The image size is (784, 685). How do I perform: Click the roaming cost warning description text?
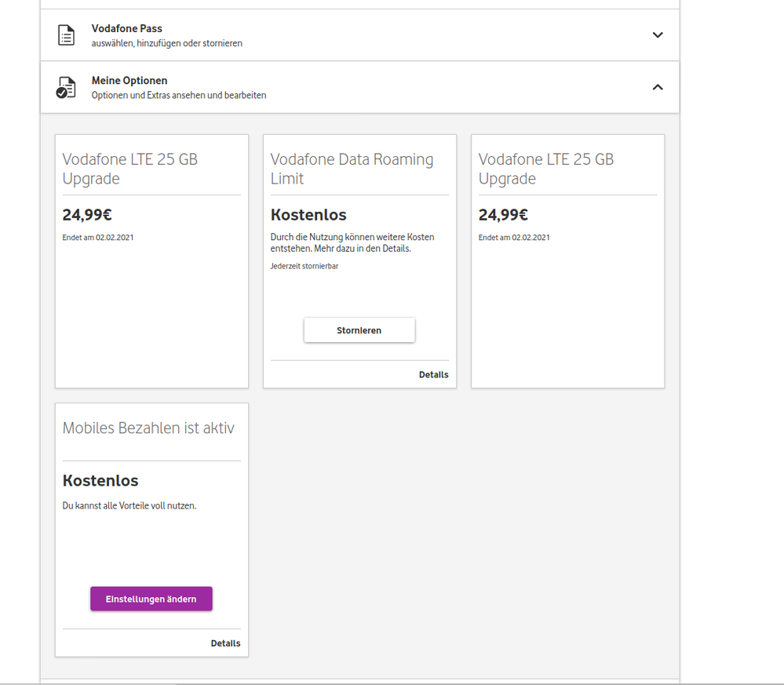pyautogui.click(x=352, y=242)
